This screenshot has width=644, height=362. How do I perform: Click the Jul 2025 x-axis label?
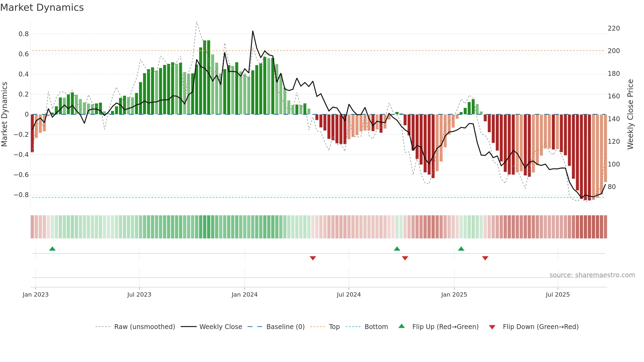[558, 294]
